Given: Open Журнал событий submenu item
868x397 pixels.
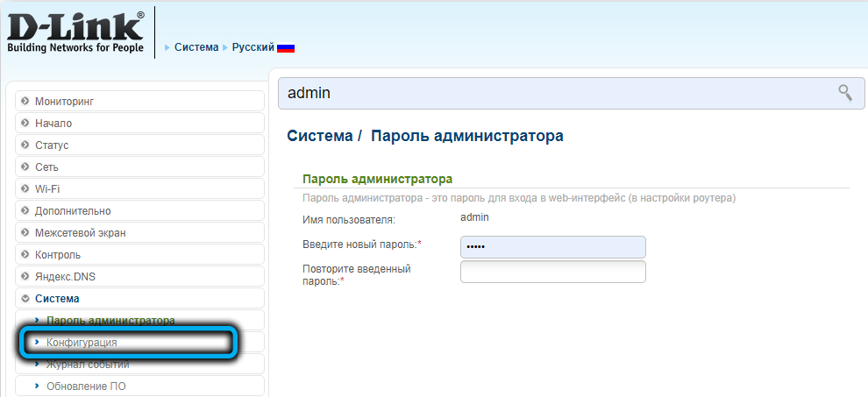Looking at the screenshot, I should pos(88,365).
